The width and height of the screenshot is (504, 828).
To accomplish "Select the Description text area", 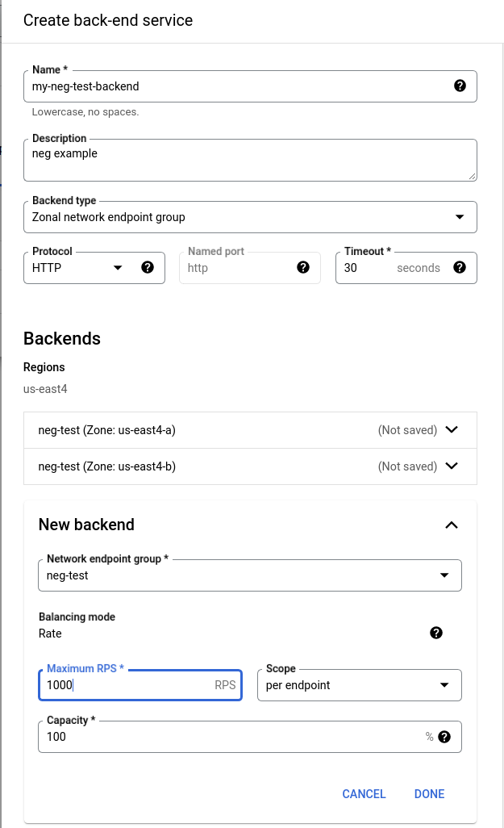I will coord(250,159).
